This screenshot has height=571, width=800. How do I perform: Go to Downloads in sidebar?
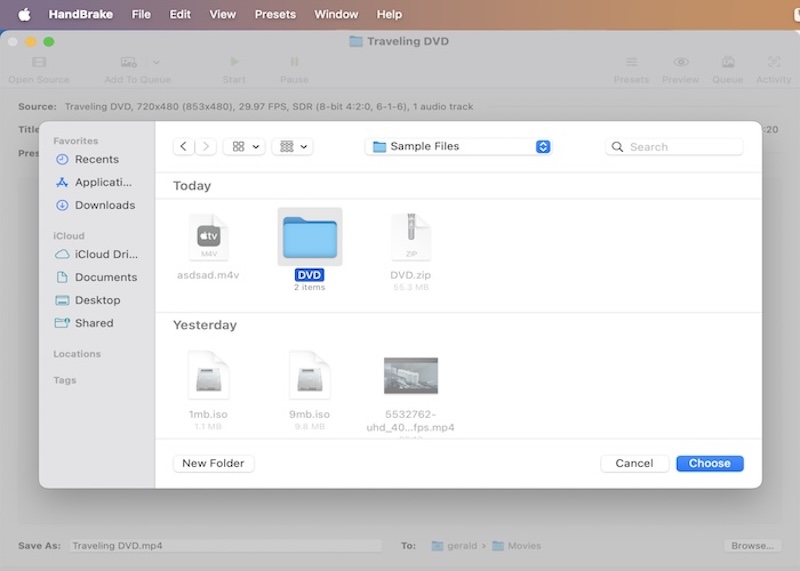tap(104, 205)
